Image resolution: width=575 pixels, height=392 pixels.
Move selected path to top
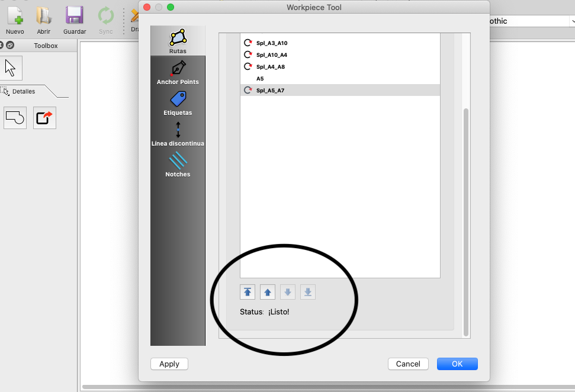pyautogui.click(x=248, y=292)
